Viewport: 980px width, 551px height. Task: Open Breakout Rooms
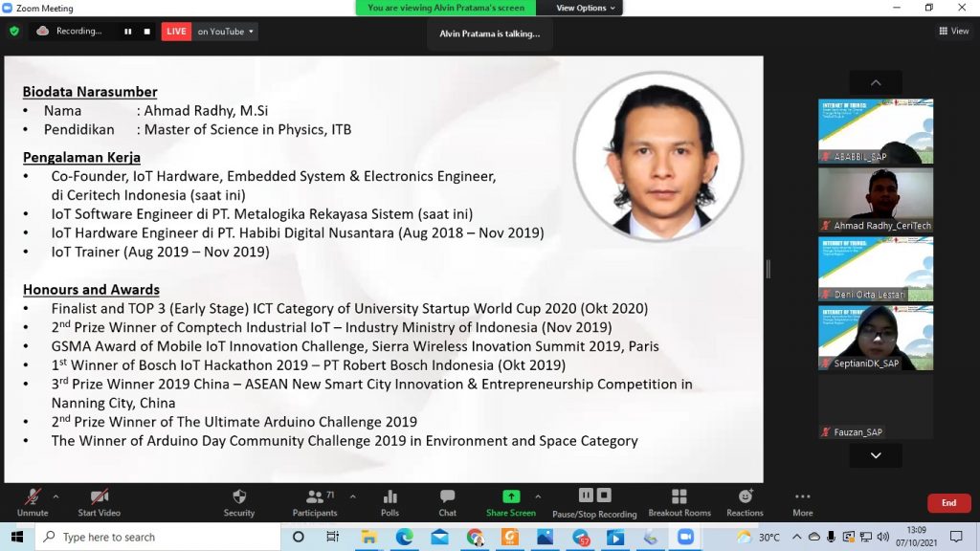coord(679,503)
